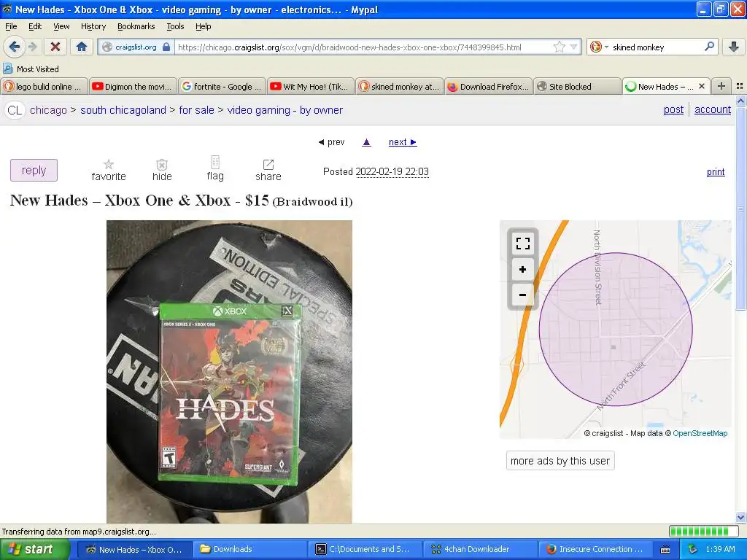Open 'video gaming - by owner' breadcrumb
Viewport: 747px width, 560px height.
(285, 110)
